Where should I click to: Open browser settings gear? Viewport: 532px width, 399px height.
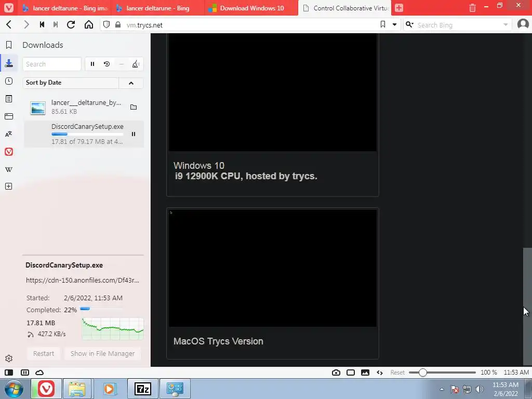point(9,358)
